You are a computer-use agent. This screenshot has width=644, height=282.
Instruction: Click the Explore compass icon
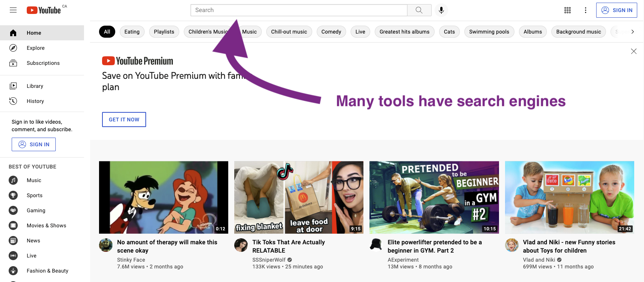tap(13, 48)
